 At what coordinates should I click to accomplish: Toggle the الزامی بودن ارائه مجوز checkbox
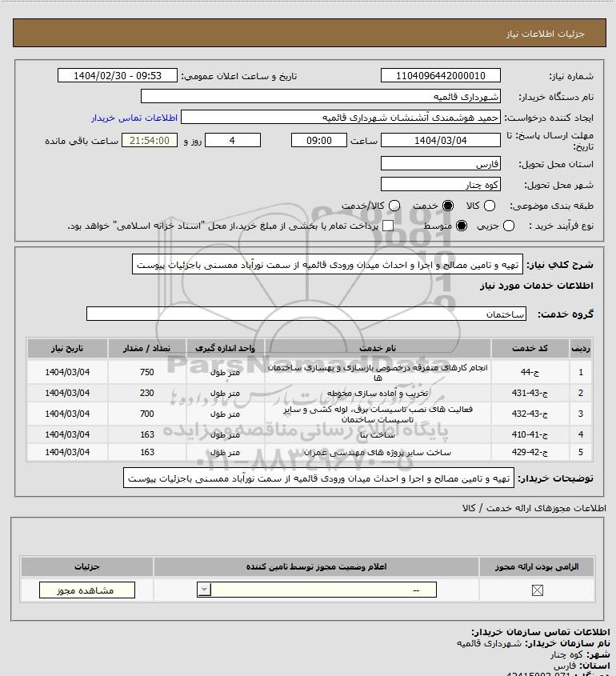[x=537, y=590]
